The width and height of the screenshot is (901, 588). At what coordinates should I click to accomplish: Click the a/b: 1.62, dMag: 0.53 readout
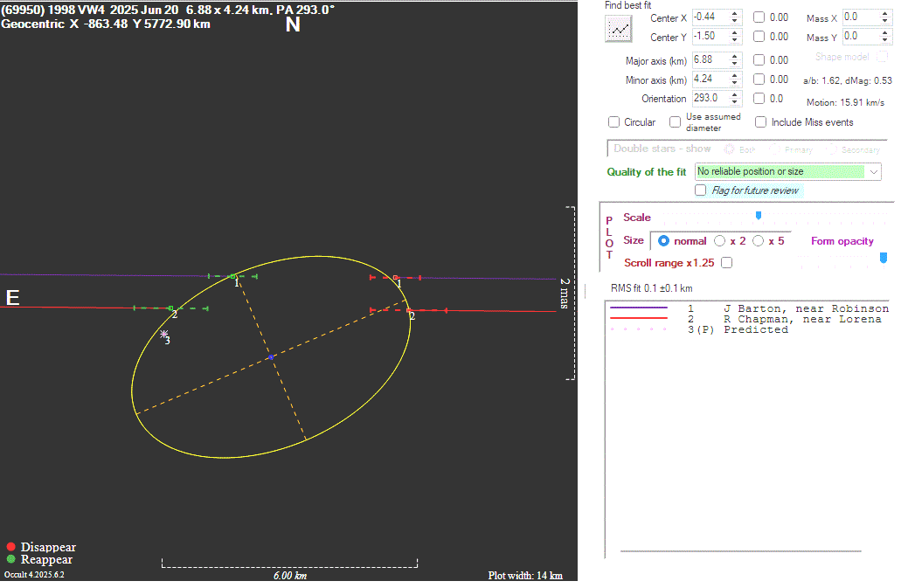tap(848, 81)
